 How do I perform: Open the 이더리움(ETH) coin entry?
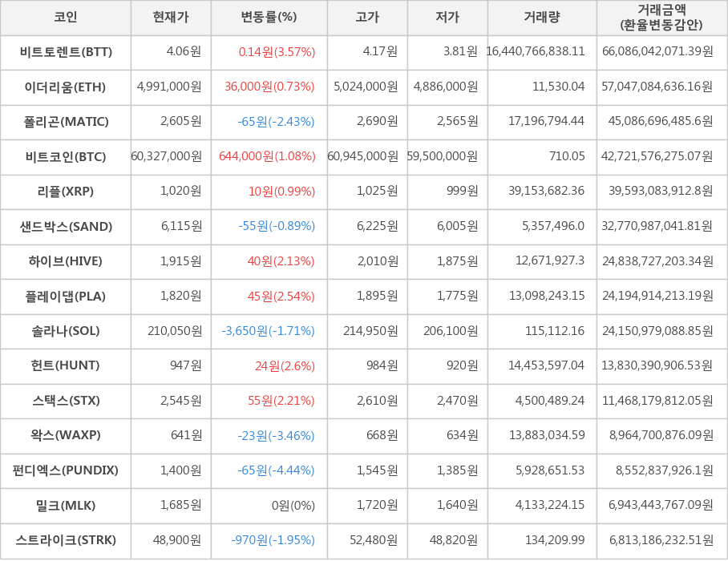coord(66,87)
